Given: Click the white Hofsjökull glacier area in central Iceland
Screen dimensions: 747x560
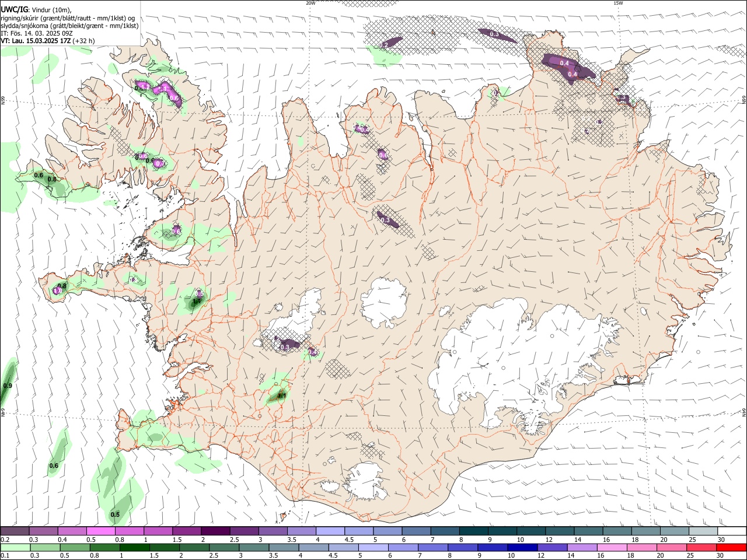Looking at the screenshot, I should [383, 302].
